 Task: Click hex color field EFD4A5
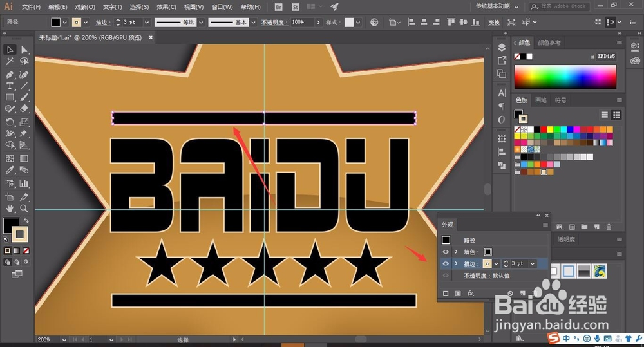coord(606,56)
